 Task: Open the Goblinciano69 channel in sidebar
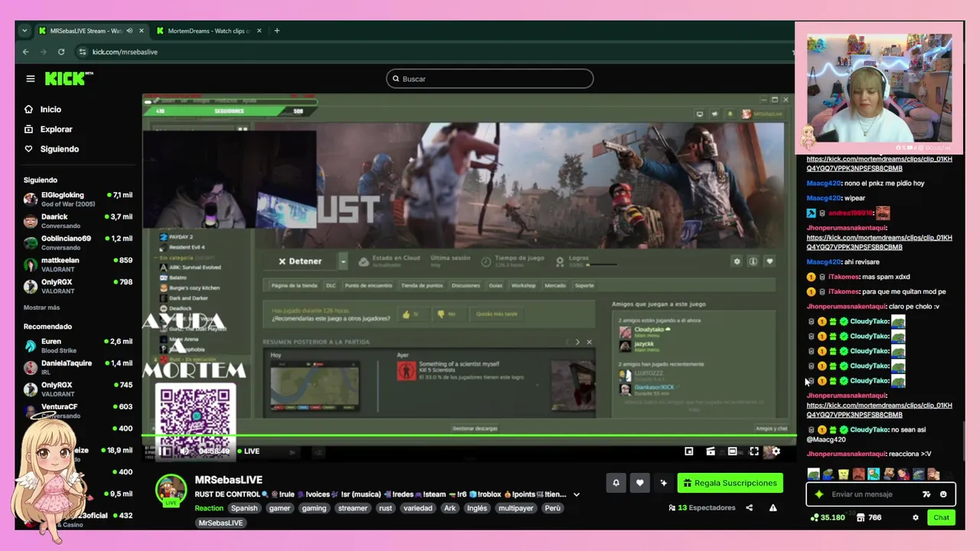(x=77, y=243)
